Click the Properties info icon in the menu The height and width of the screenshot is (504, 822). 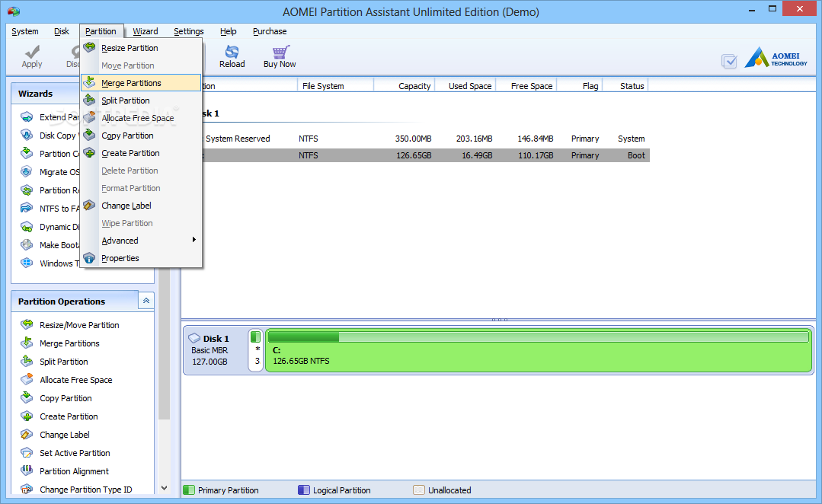point(90,258)
